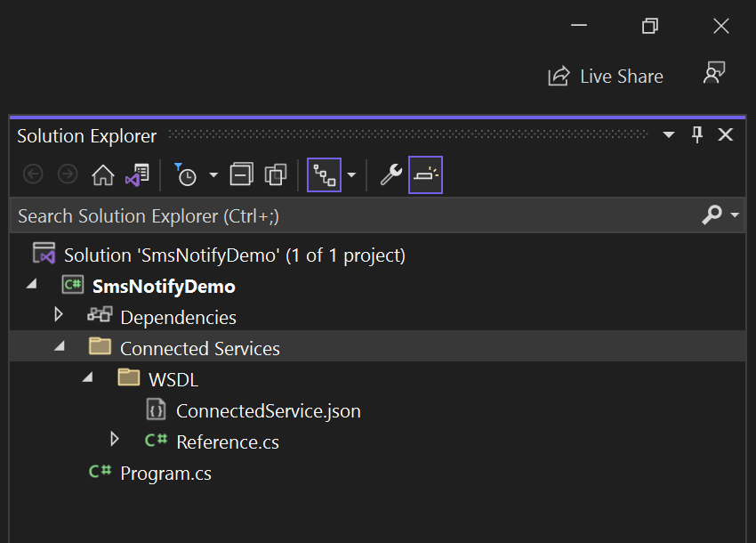
Task: Open the Pending Changes Filter dropdown arrow
Action: [x=213, y=175]
